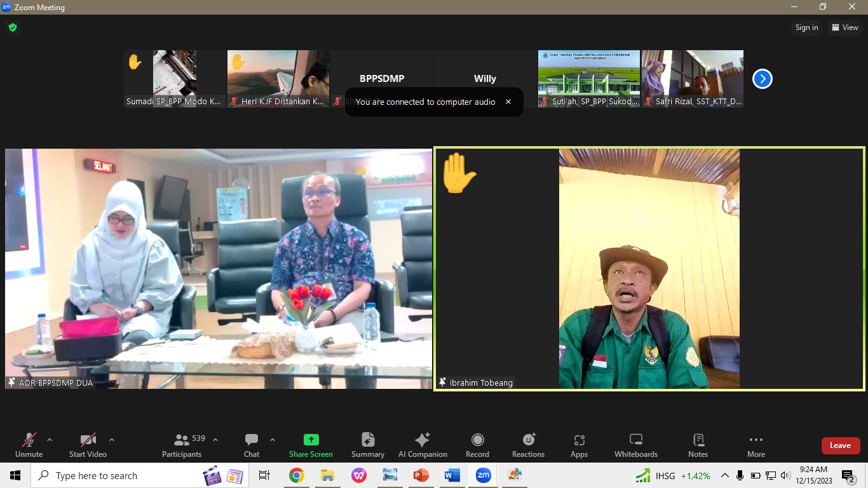The height and width of the screenshot is (488, 868).
Task: Open the More options menu
Action: click(x=756, y=445)
